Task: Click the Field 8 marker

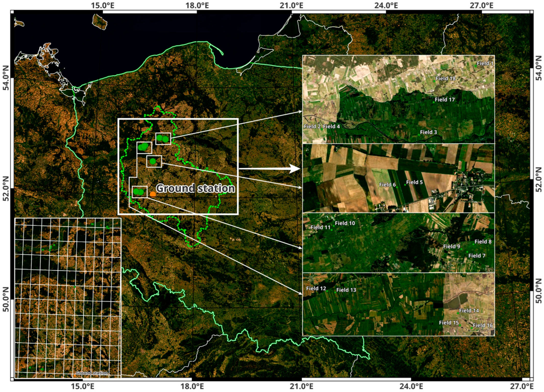Action: pos(473,244)
